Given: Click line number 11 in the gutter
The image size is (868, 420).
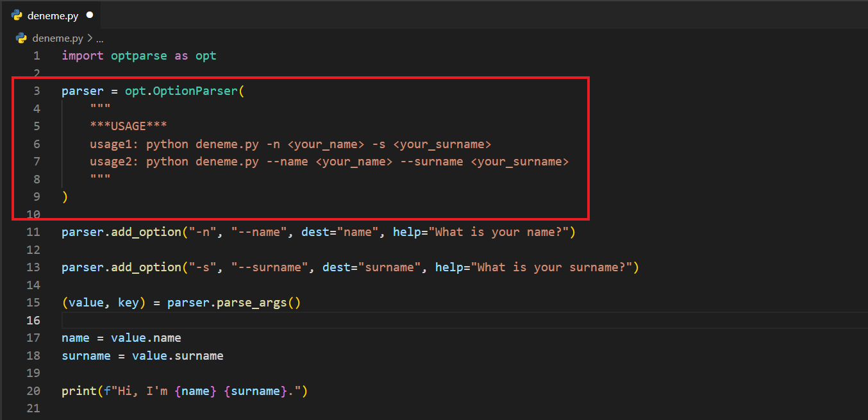Looking at the screenshot, I should point(33,232).
